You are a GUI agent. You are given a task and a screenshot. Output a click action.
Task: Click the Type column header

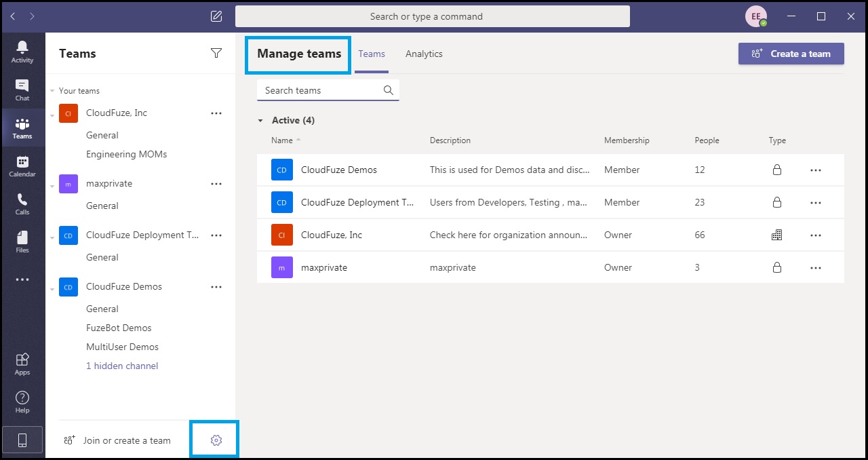click(777, 140)
